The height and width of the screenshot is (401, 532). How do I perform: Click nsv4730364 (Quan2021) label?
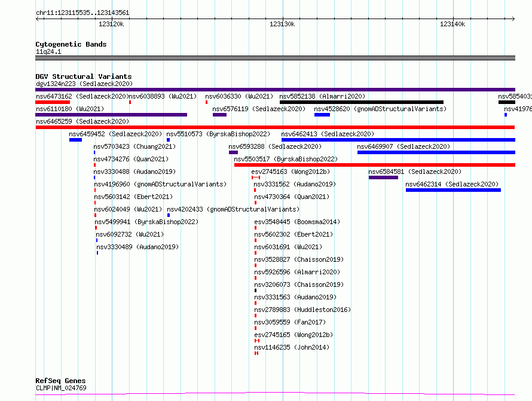click(292, 197)
